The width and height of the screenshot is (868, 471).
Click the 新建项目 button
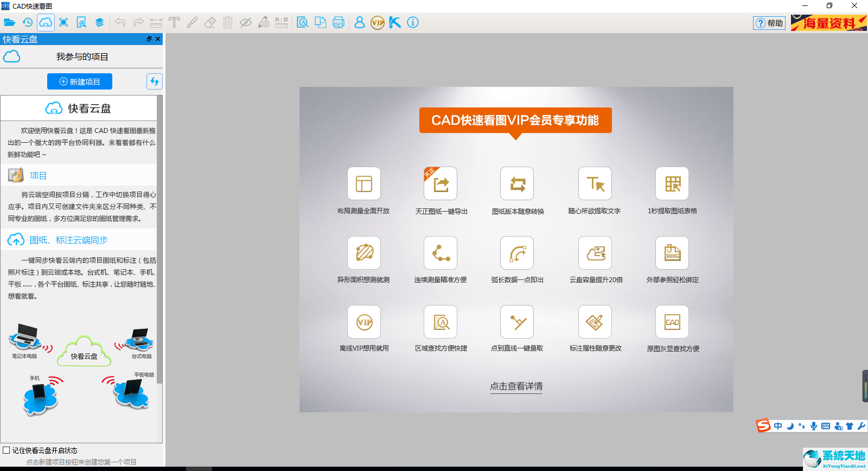[80, 81]
